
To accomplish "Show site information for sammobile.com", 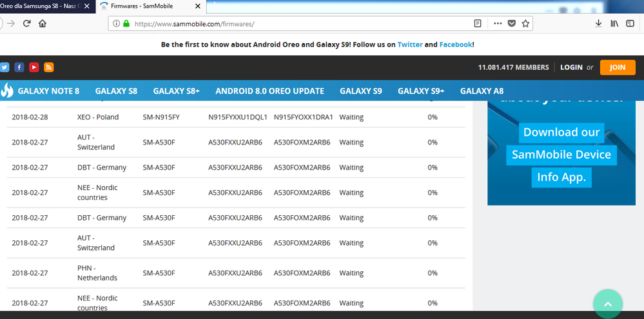I will [116, 23].
